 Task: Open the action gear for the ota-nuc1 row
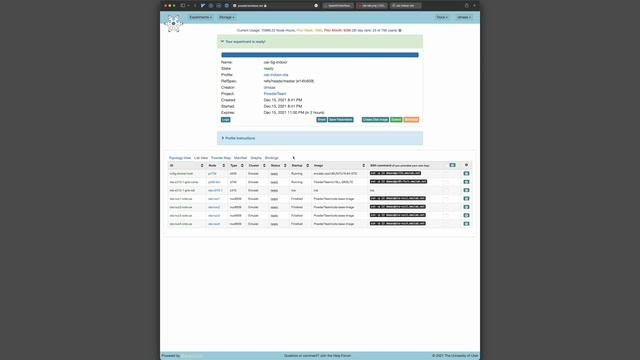click(x=466, y=199)
